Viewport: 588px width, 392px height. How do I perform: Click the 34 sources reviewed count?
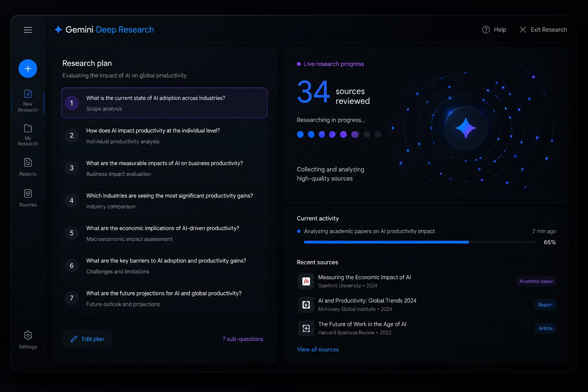point(333,92)
